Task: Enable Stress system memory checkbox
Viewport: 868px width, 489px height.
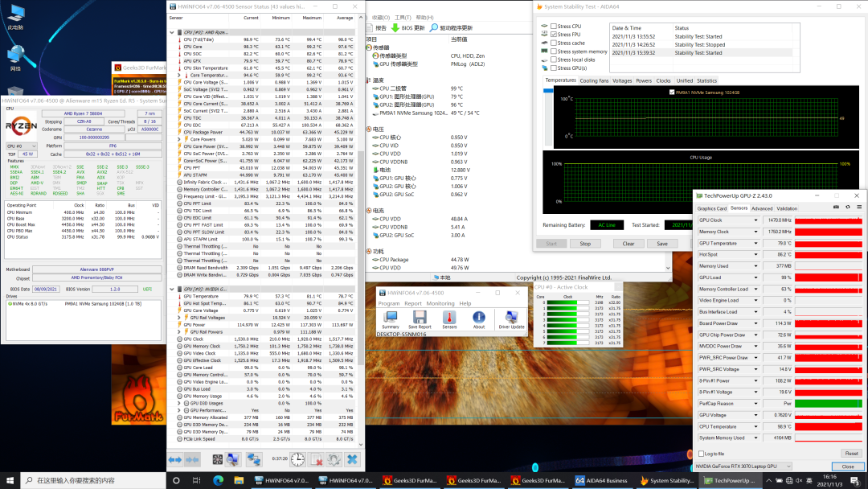Action: click(x=554, y=51)
